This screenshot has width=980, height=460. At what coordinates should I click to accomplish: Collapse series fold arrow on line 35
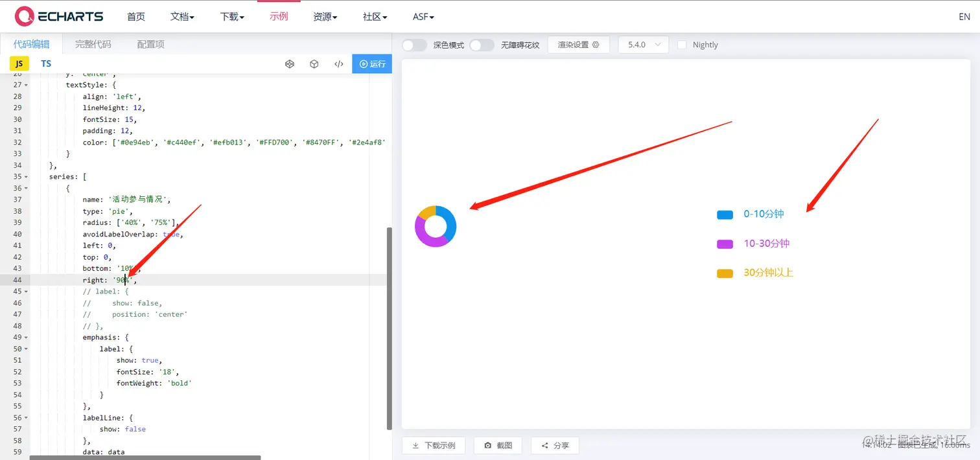26,177
